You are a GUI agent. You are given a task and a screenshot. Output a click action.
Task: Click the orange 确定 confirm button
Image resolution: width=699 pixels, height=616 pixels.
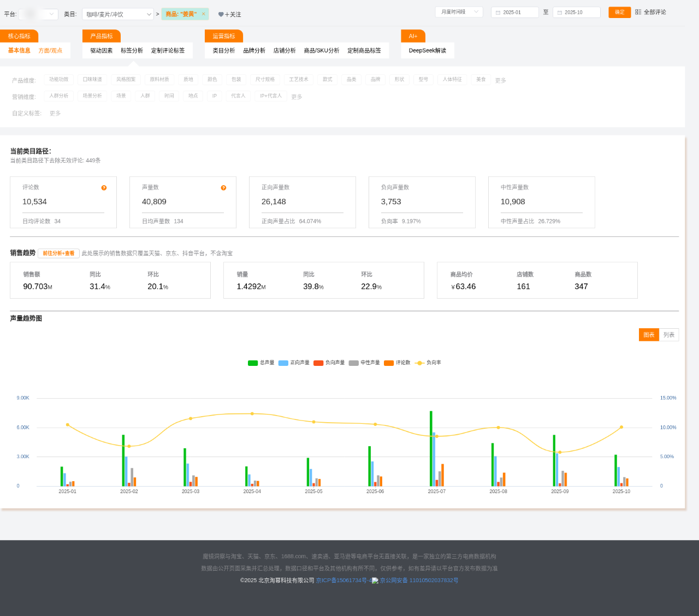(619, 12)
